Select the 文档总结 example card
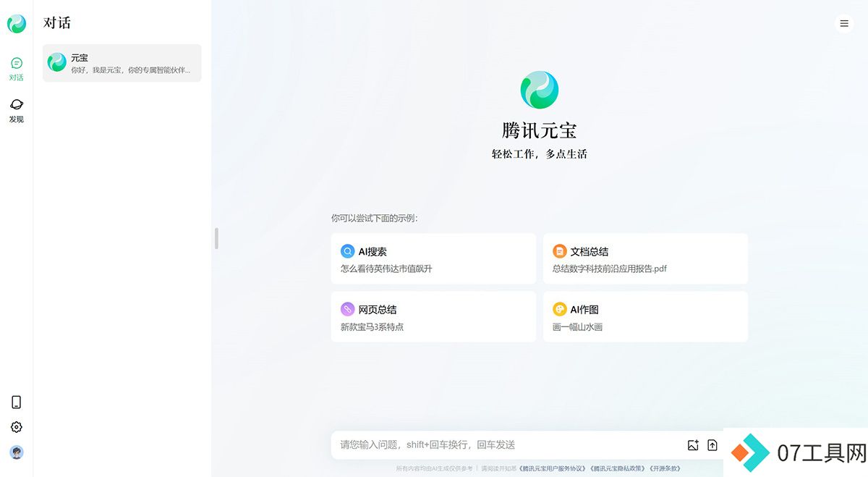The width and height of the screenshot is (868, 477). 645,258
